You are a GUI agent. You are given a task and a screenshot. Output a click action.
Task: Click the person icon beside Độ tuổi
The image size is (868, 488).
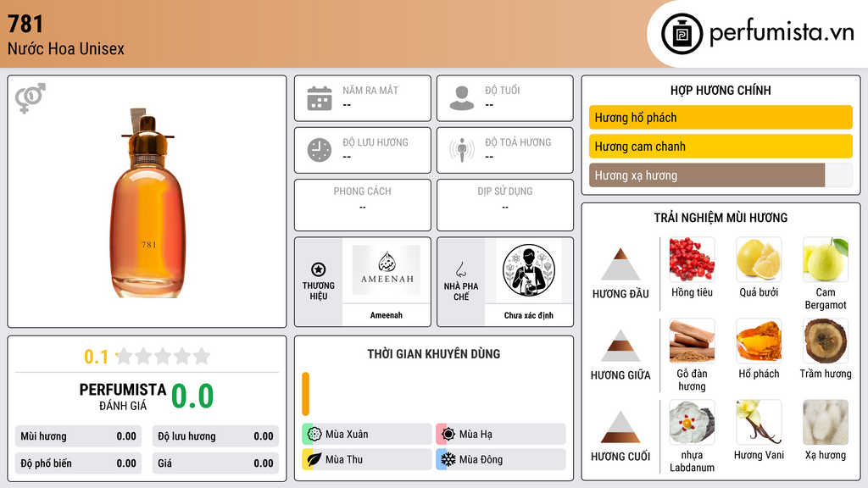click(x=462, y=98)
